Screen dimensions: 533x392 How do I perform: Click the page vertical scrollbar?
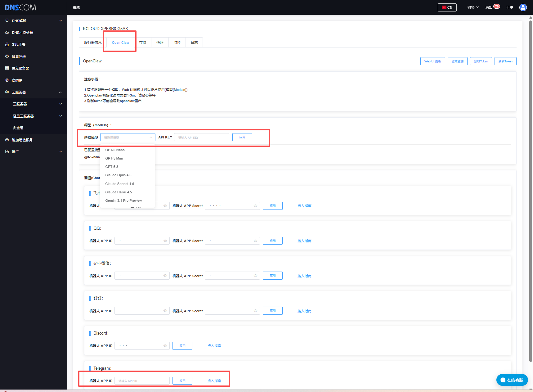coord(531,186)
